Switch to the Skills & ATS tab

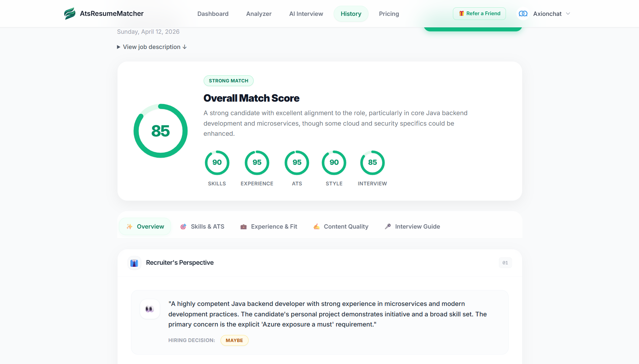(202, 227)
